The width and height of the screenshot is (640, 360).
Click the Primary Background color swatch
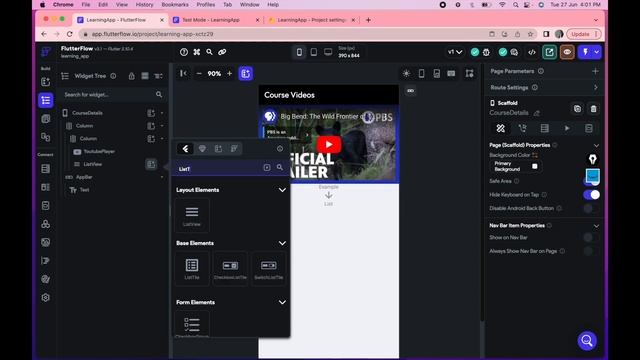click(535, 166)
